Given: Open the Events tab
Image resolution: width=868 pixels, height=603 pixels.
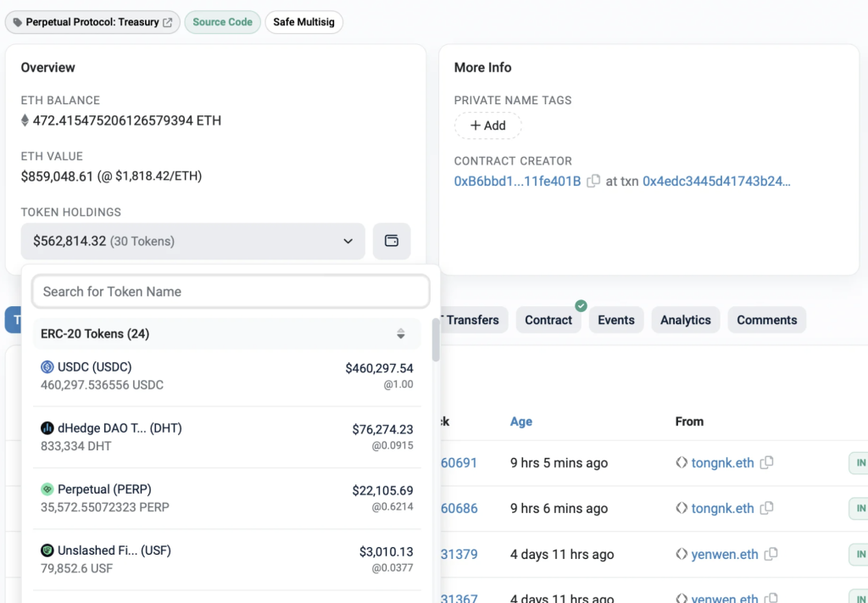Looking at the screenshot, I should [x=616, y=320].
